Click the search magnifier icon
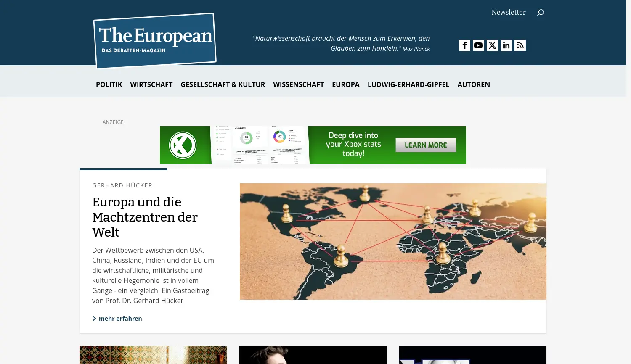Image resolution: width=631 pixels, height=364 pixels. point(540,13)
